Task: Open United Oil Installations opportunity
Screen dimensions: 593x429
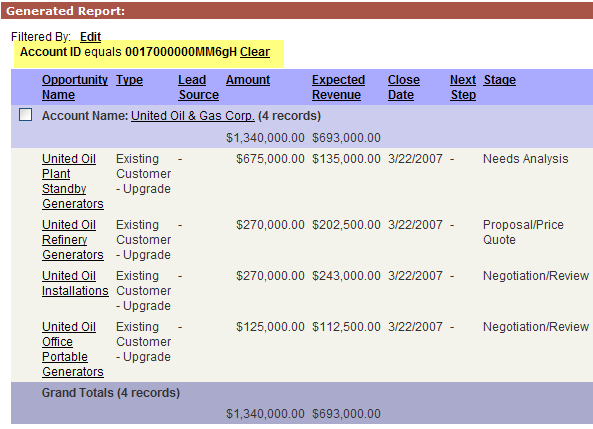Action: click(x=75, y=283)
